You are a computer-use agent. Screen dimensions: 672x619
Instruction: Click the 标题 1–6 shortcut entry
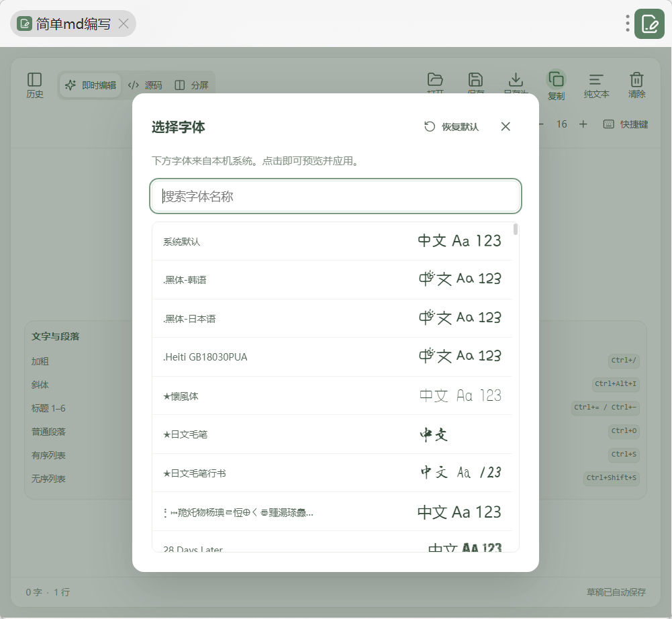point(48,408)
